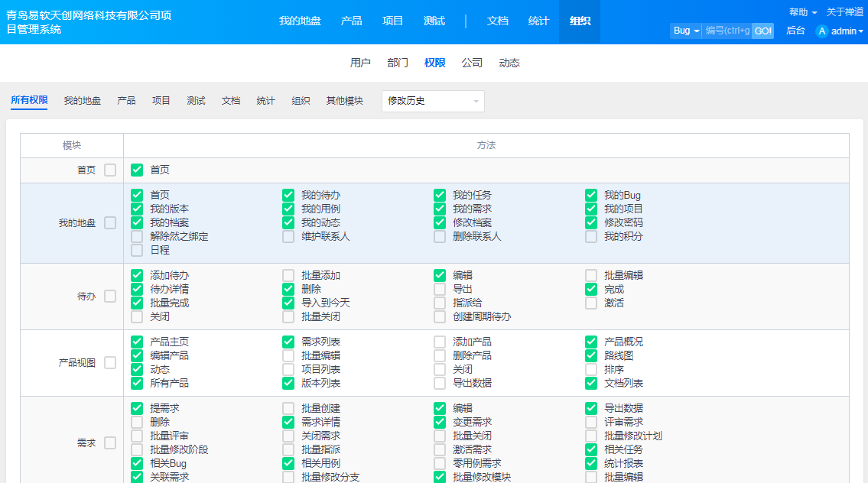The image size is (868, 483).
Task: Open the 帮助 help dropdown
Action: coord(803,12)
